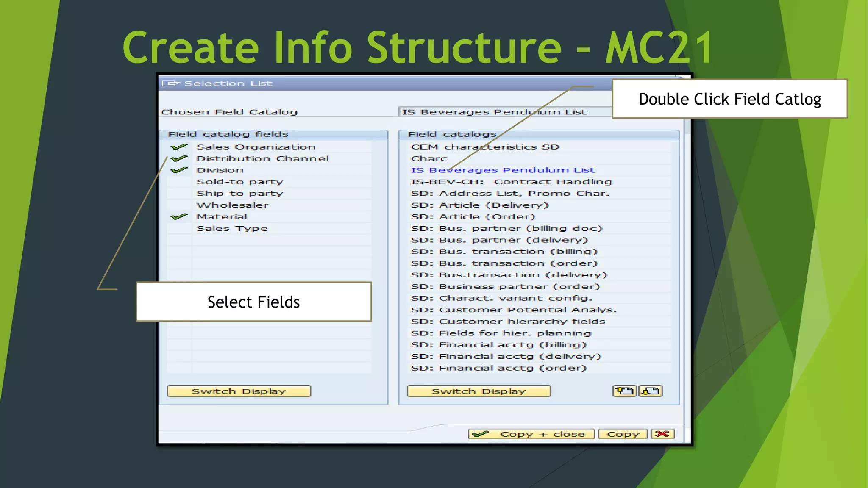The height and width of the screenshot is (488, 868).
Task: Choose the CEM characteristics SD catalog
Action: point(485,147)
